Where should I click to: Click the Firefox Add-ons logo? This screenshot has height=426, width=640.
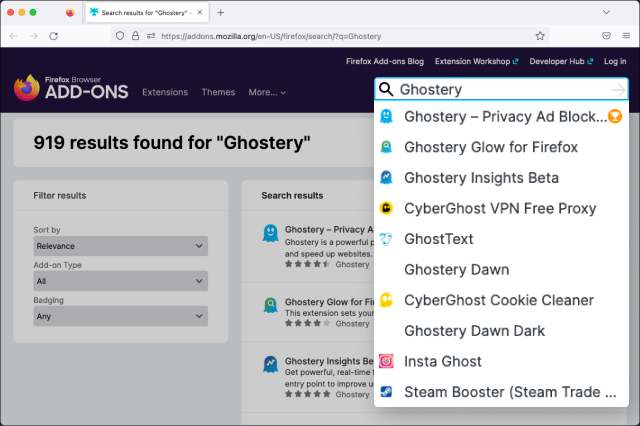[70, 88]
